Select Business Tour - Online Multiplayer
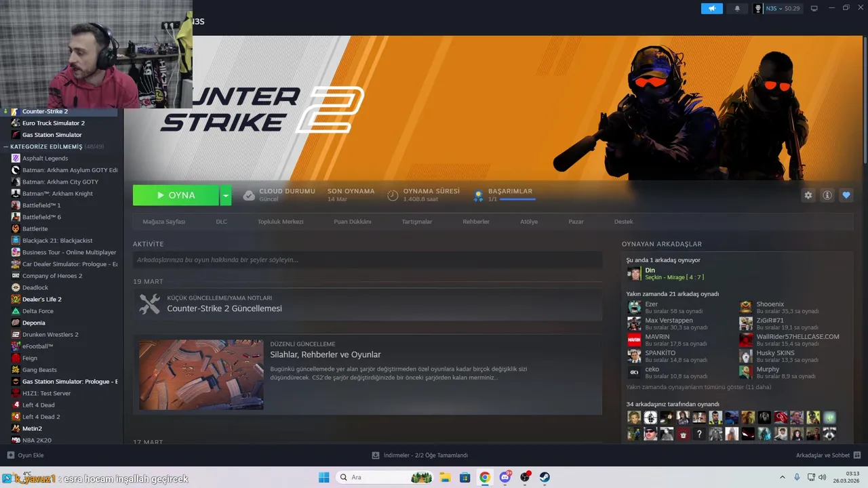Screen dimensions: 868x488 pos(69,252)
